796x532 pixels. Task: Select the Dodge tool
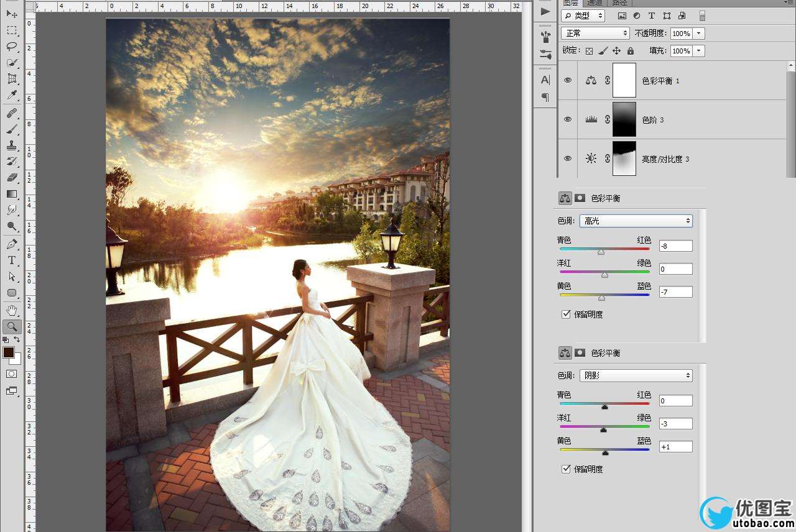[x=12, y=226]
